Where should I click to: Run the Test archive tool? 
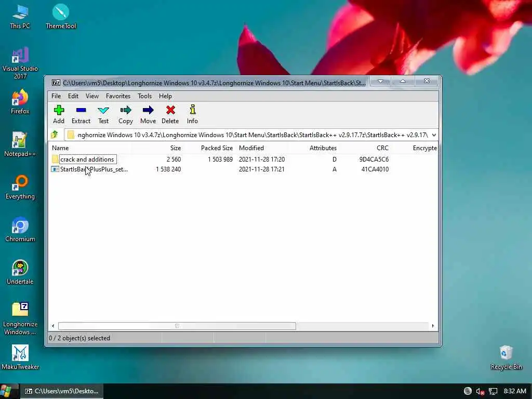103,110
